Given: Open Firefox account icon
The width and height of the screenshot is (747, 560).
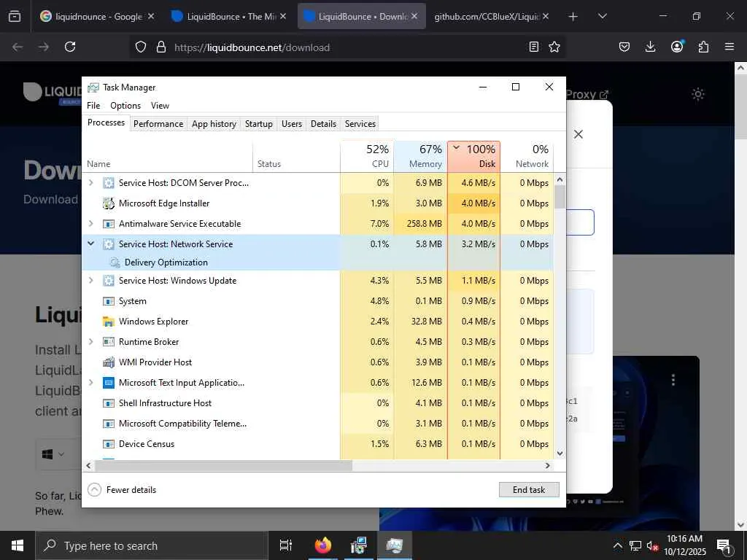Looking at the screenshot, I should pyautogui.click(x=677, y=47).
